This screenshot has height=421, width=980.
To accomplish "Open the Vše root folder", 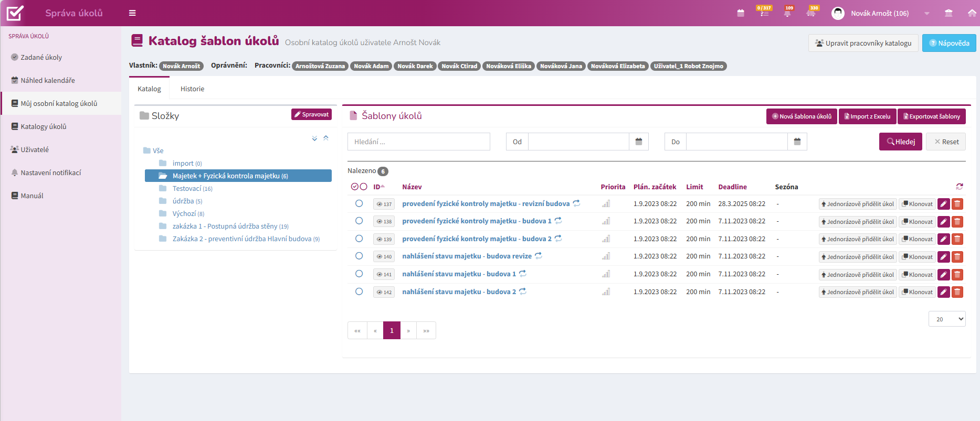I will (x=158, y=150).
